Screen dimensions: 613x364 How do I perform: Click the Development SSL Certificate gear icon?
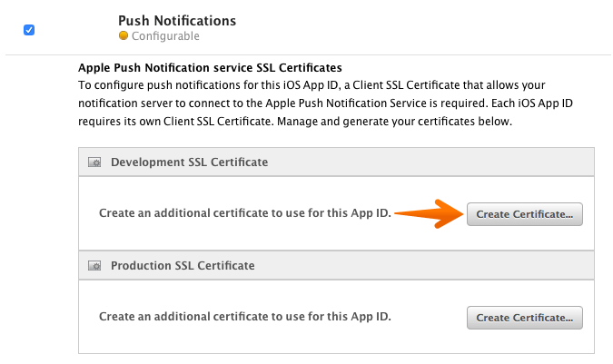coord(94,162)
